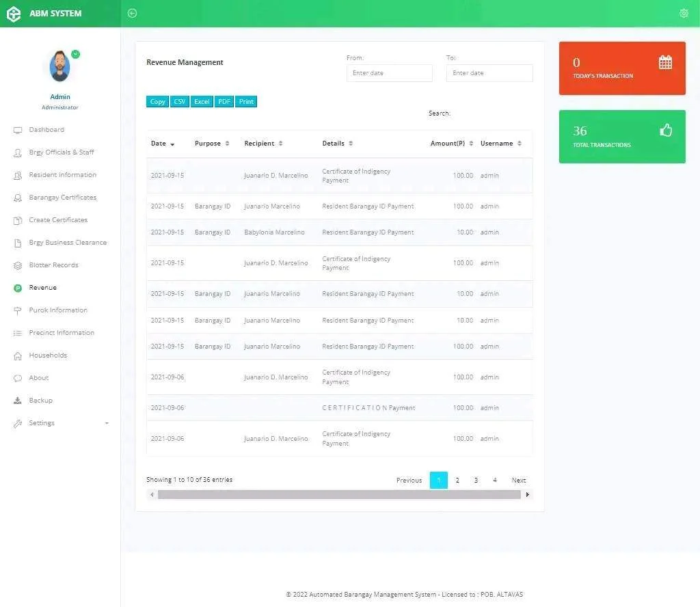Click the Admin name link
700x607 pixels.
pos(60,97)
